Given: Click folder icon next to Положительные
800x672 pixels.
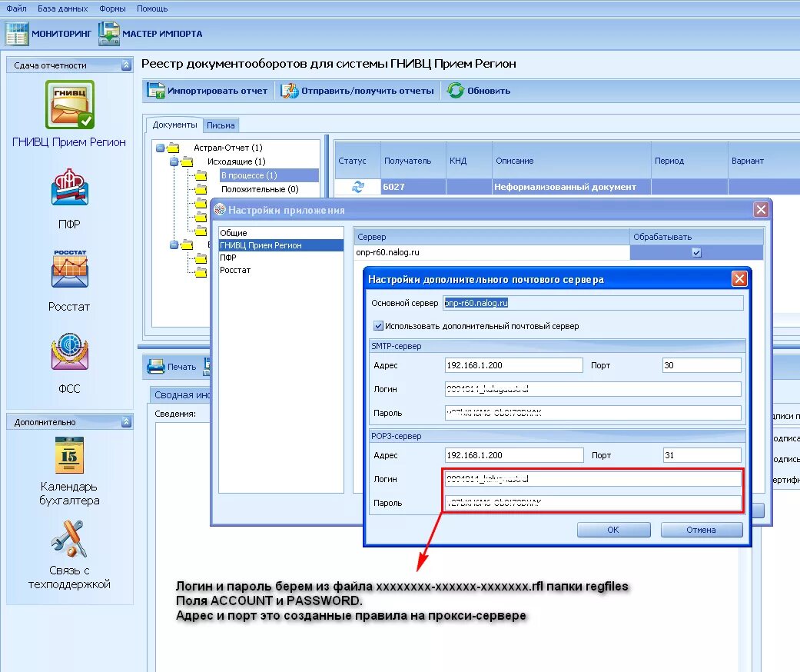Looking at the screenshot, I should point(201,189).
